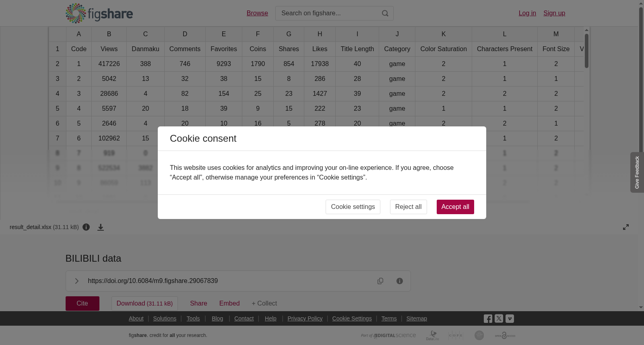Click the search magnifier icon
The image size is (644, 345).
click(385, 13)
